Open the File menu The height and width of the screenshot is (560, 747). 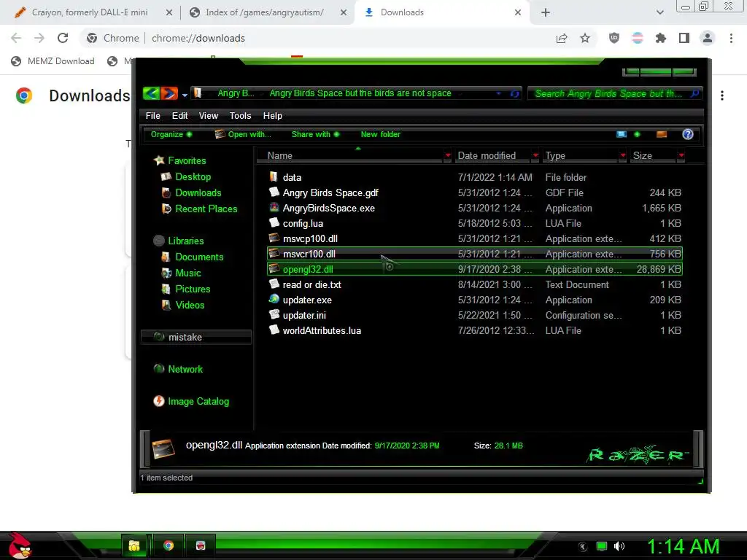click(153, 116)
